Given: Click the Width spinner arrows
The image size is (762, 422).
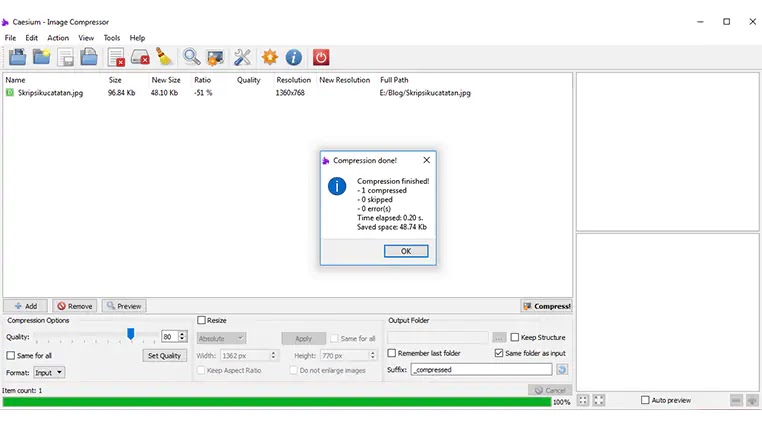Looking at the screenshot, I should coord(273,355).
